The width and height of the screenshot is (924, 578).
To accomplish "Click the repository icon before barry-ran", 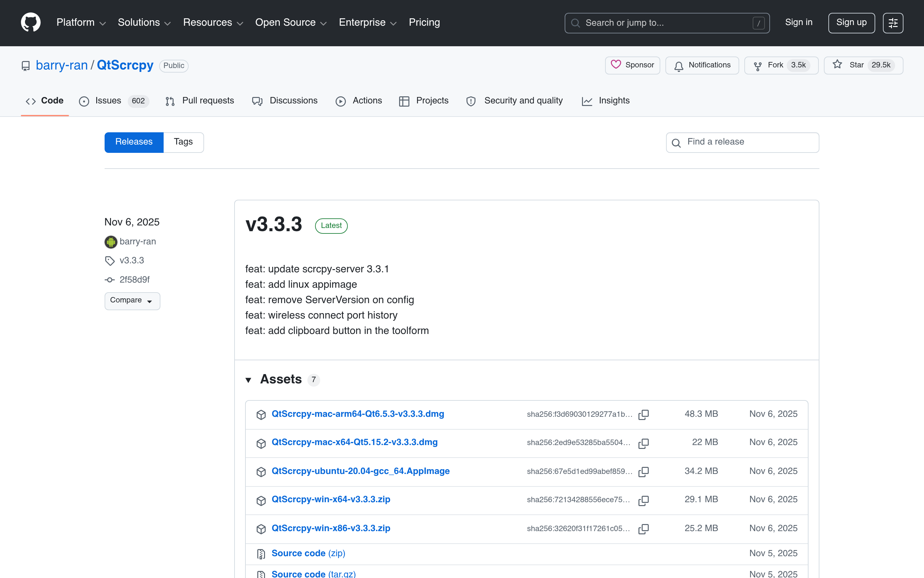I will point(26,66).
